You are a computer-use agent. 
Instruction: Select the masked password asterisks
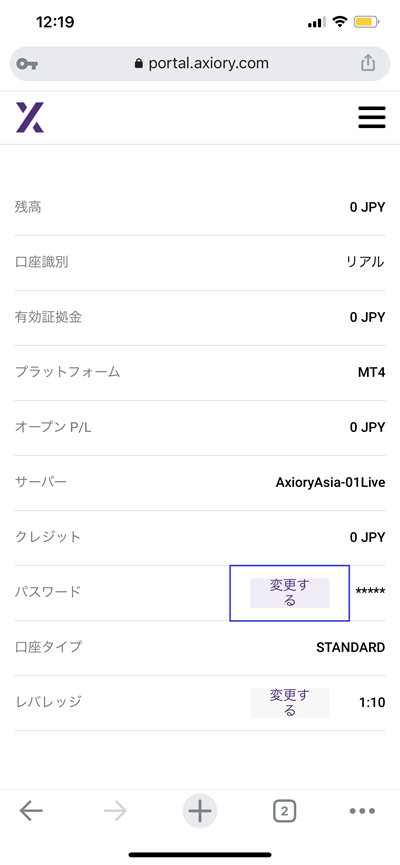[370, 592]
